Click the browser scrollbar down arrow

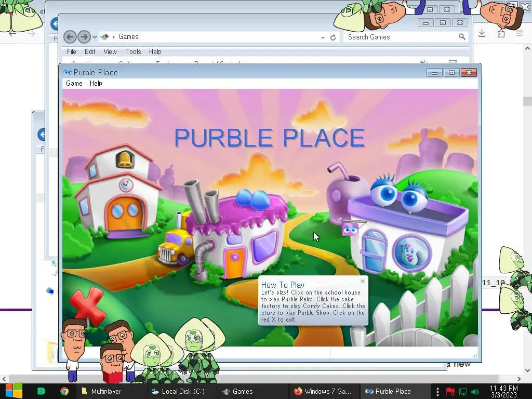coord(527,370)
